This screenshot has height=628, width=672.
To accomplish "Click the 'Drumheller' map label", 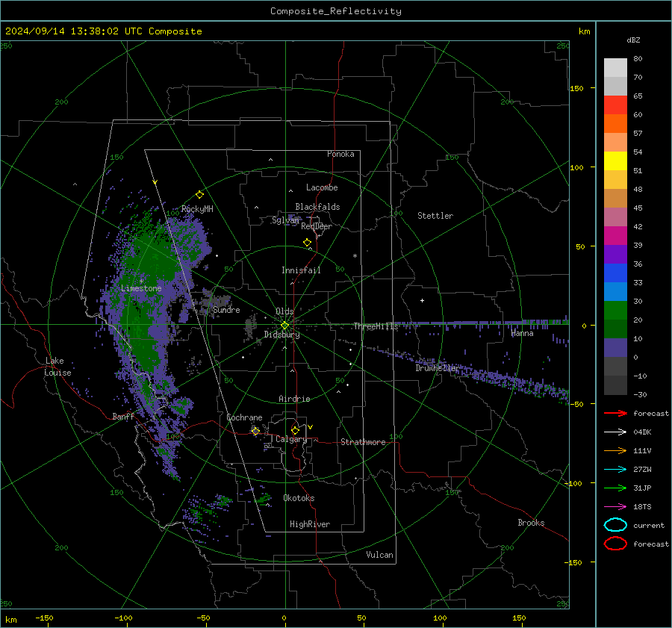I will pyautogui.click(x=437, y=368).
